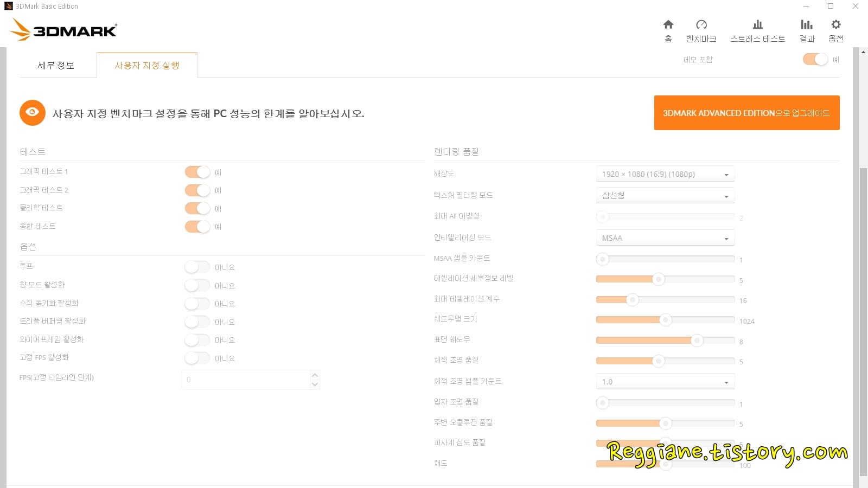Click the 3DMark logo
Screen dimensions: 868x488
pyautogui.click(x=64, y=30)
